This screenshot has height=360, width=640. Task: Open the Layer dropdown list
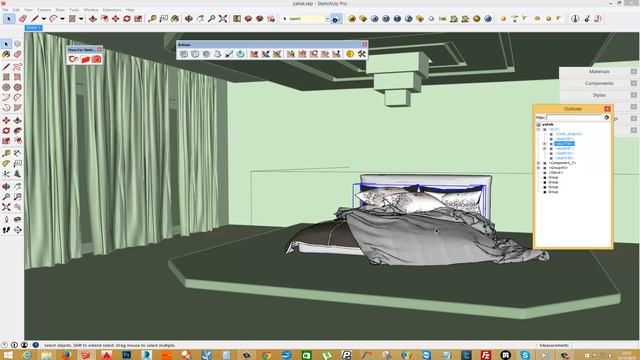click(x=327, y=19)
